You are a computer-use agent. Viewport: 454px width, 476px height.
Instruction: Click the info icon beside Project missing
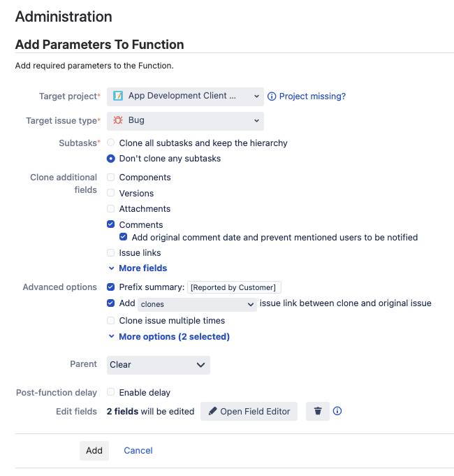pos(272,96)
